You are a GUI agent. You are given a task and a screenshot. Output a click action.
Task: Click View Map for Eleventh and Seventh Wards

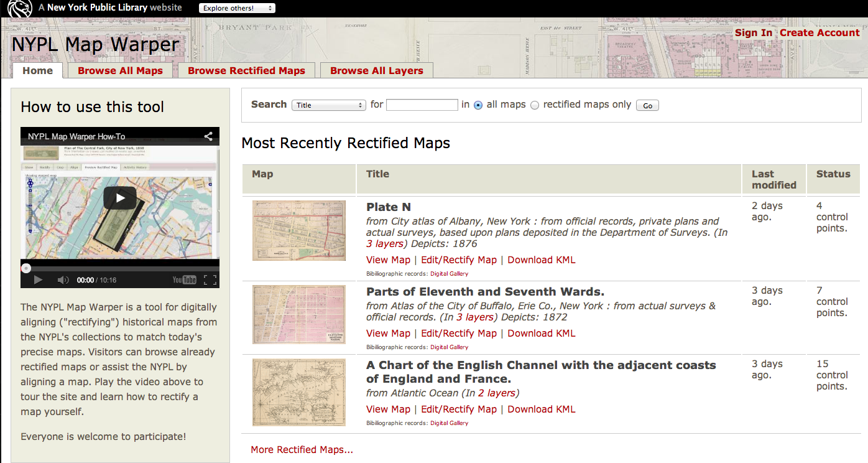point(388,333)
